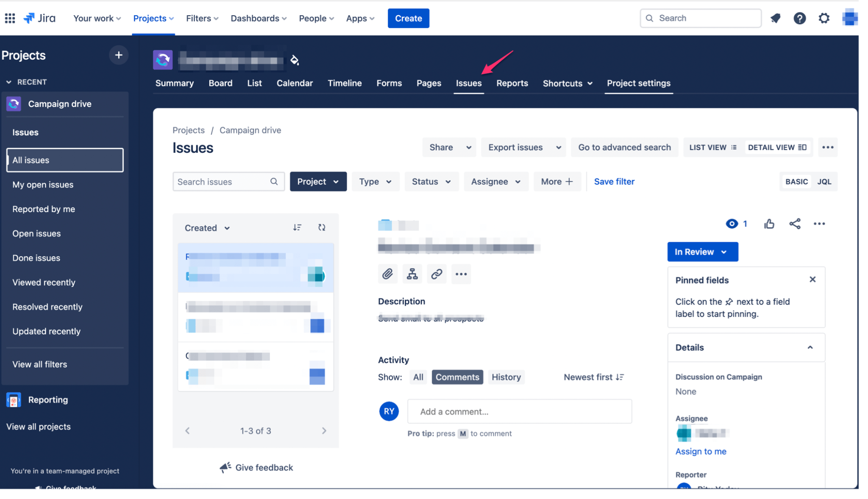The height and width of the screenshot is (499, 868).
Task: Refresh the issue list
Action: (x=322, y=227)
